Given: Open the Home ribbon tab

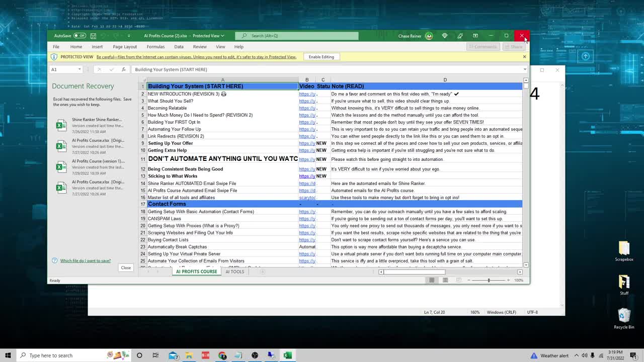Looking at the screenshot, I should point(76,47).
